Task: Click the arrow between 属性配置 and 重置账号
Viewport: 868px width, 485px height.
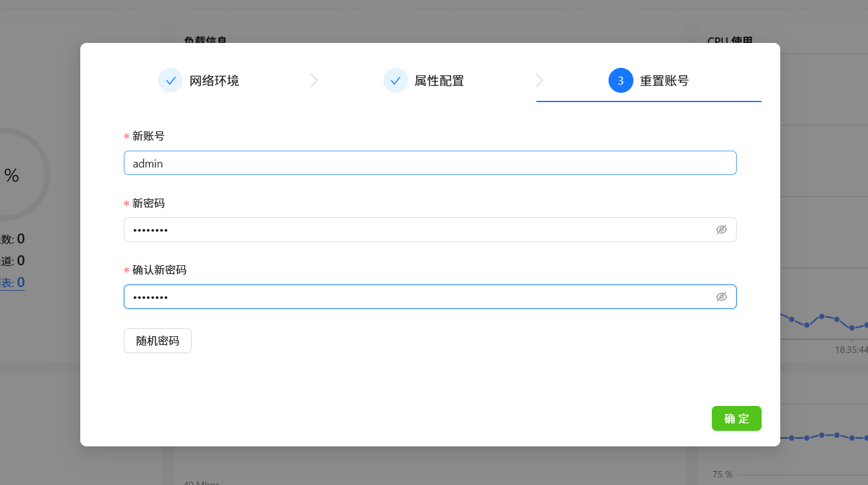Action: click(539, 80)
